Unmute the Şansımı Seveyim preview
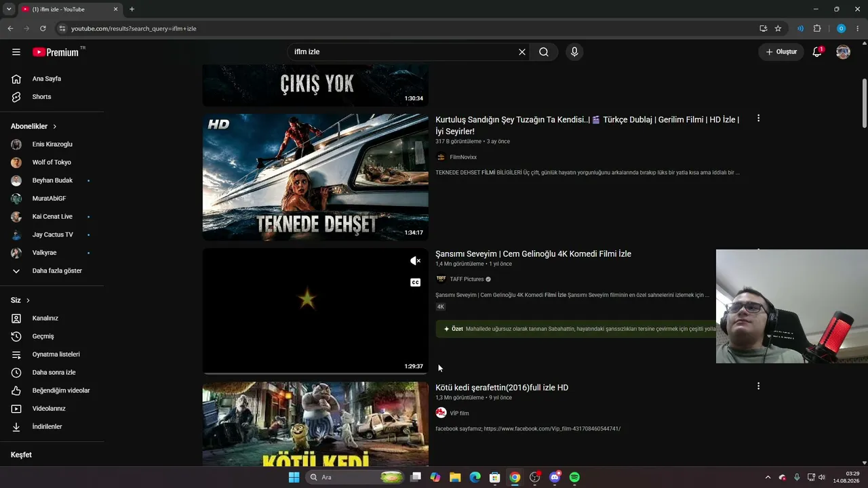The width and height of the screenshot is (868, 488). [x=416, y=261]
